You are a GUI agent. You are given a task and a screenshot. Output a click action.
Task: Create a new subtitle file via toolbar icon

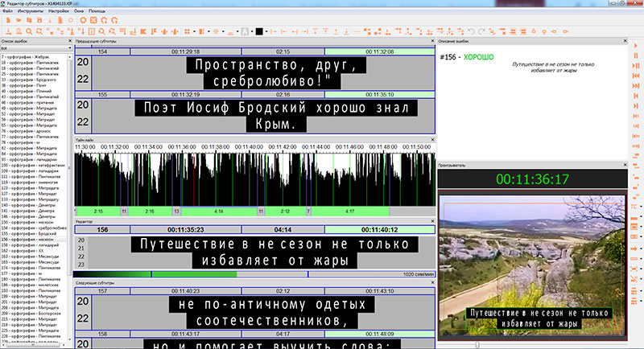[x=8, y=20]
